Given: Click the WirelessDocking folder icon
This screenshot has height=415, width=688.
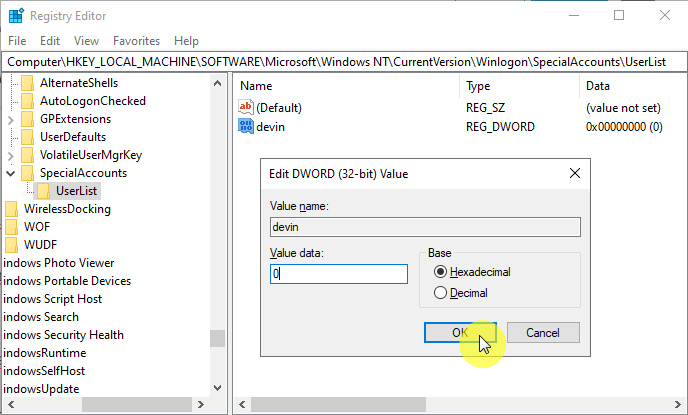Looking at the screenshot, I should click(x=12, y=209).
